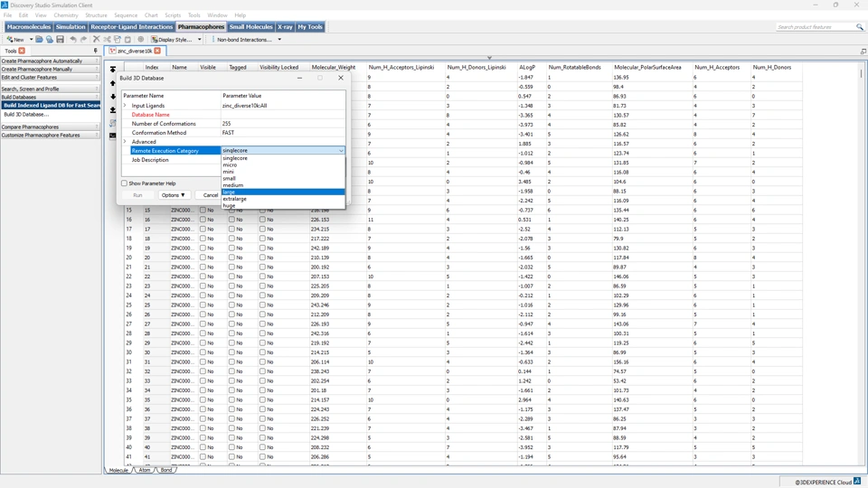
Task: Select 'micro' in the category list
Action: pyautogui.click(x=283, y=164)
